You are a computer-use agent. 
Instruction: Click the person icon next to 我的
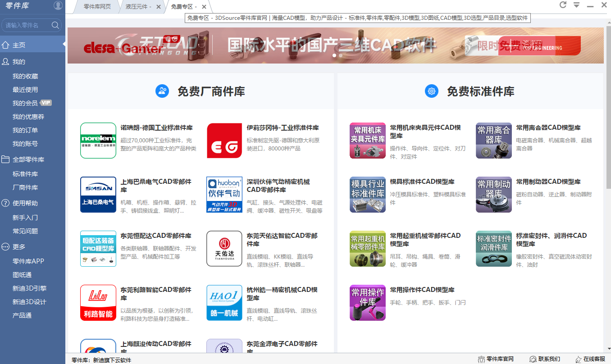[5, 62]
